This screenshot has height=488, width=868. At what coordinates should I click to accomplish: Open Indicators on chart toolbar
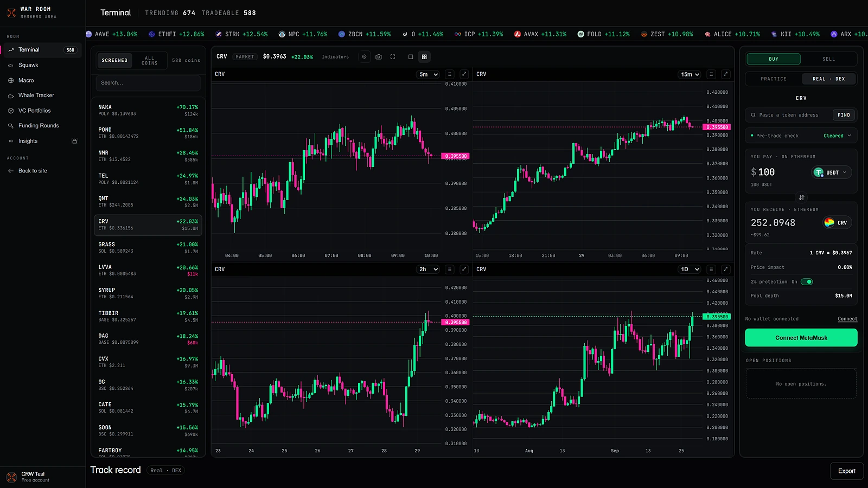point(335,57)
